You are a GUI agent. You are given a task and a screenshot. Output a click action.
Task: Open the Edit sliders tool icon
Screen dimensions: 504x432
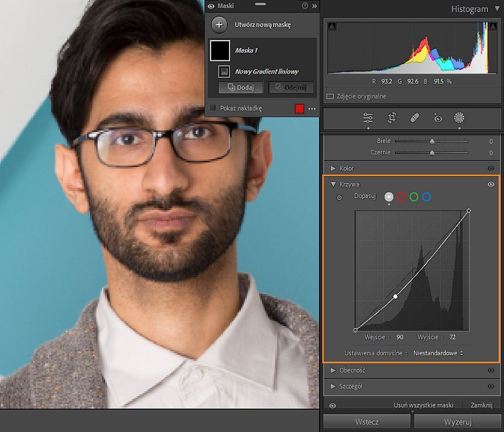(x=368, y=118)
